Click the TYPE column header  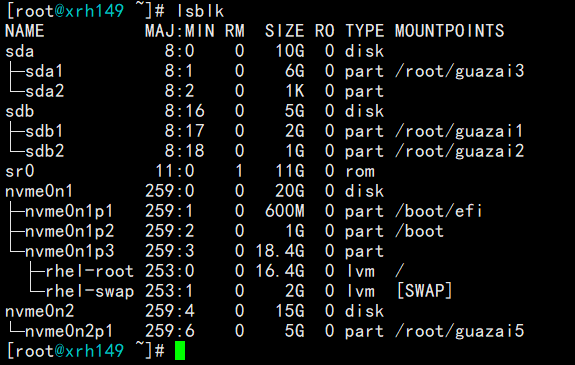click(x=365, y=31)
